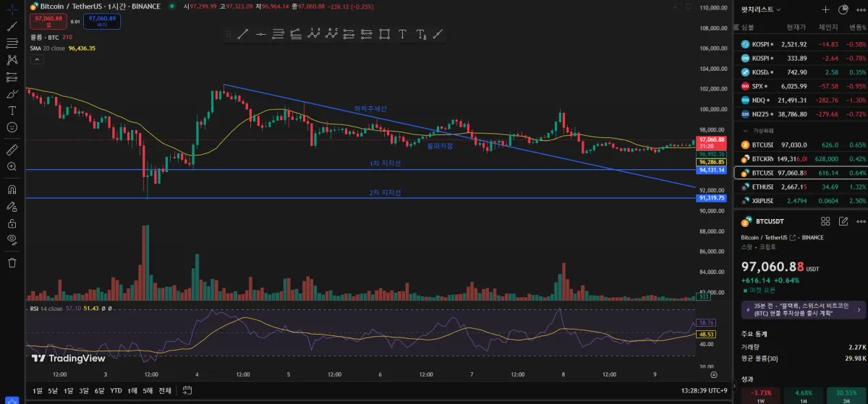Toggle lock all drawings padlock
The width and height of the screenshot is (868, 404).
12,223
